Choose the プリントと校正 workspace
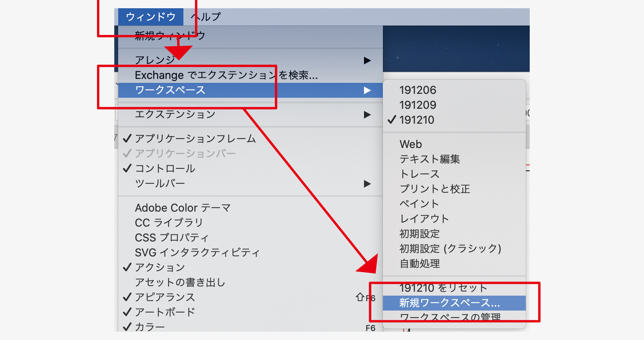Viewport: 644px width, 340px height. click(x=435, y=189)
